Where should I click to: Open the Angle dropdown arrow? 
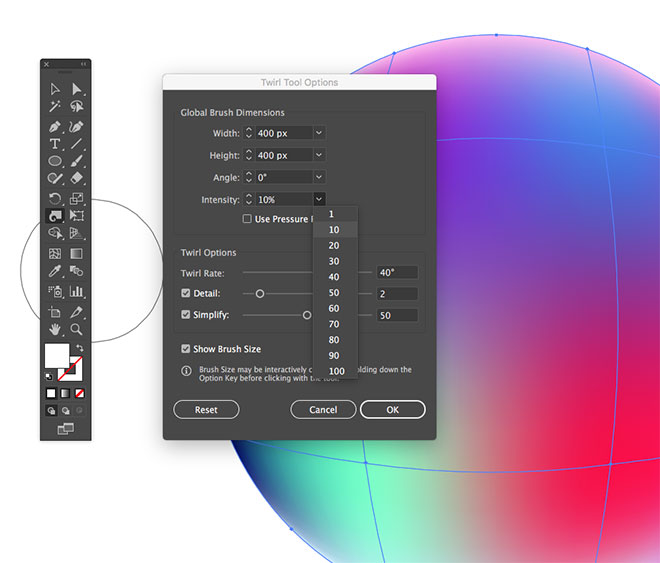click(x=319, y=177)
